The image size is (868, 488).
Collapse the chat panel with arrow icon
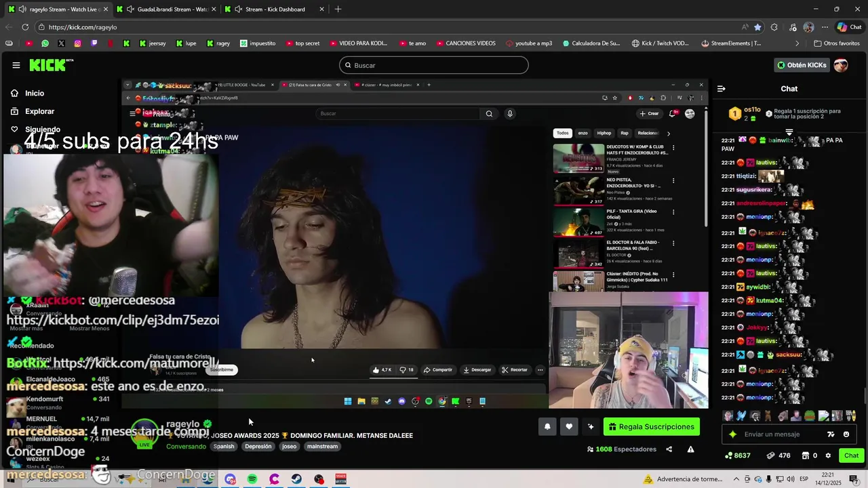pos(722,89)
